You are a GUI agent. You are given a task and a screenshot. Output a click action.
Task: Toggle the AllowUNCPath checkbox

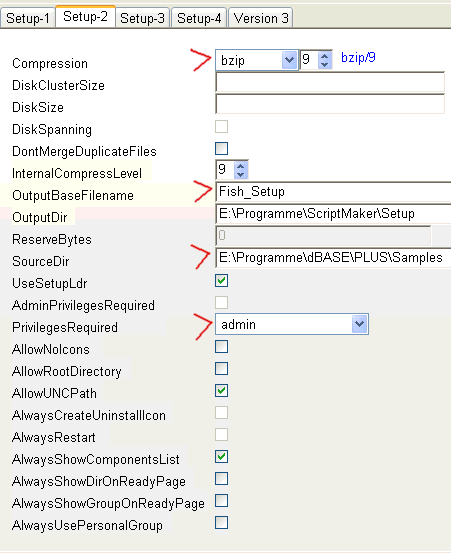222,391
